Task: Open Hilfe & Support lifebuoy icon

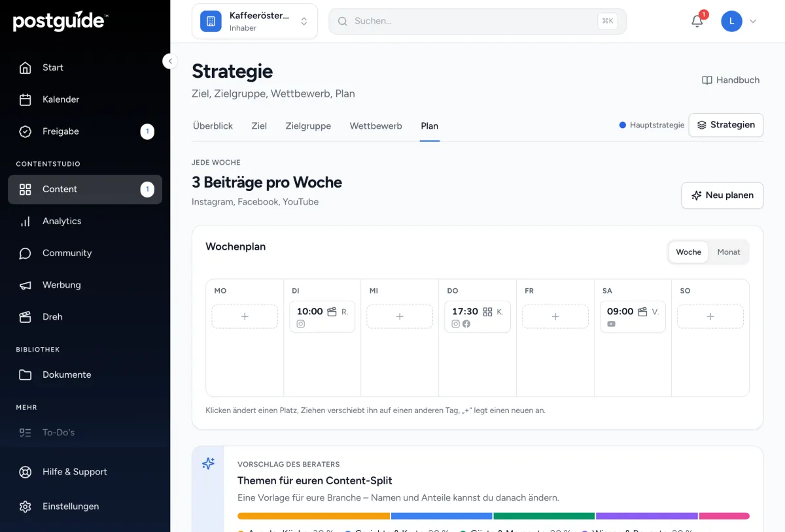Action: (x=26, y=472)
